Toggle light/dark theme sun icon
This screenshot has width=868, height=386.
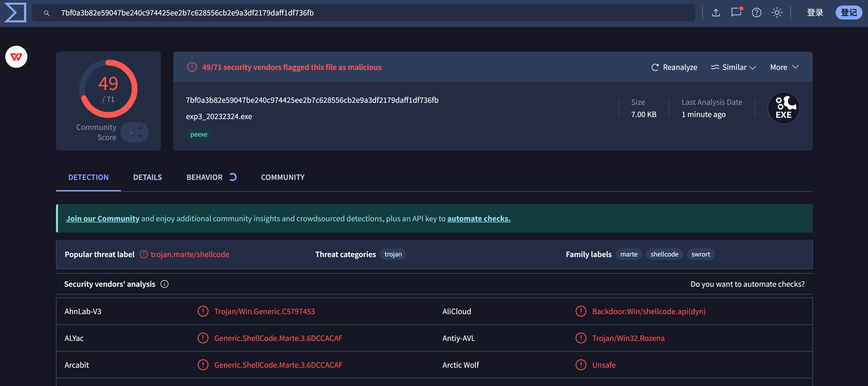tap(777, 13)
